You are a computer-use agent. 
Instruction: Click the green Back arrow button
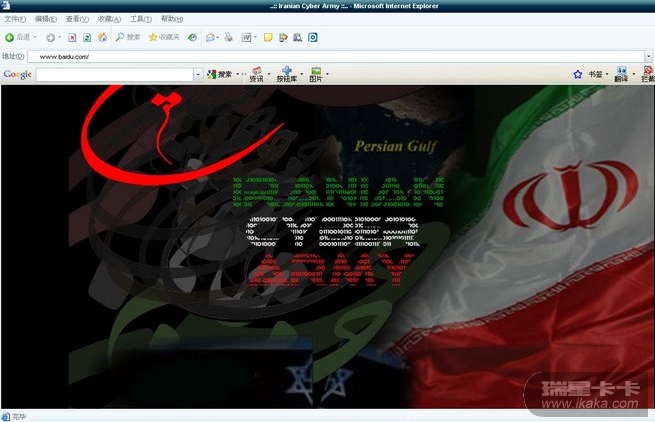tap(9, 38)
